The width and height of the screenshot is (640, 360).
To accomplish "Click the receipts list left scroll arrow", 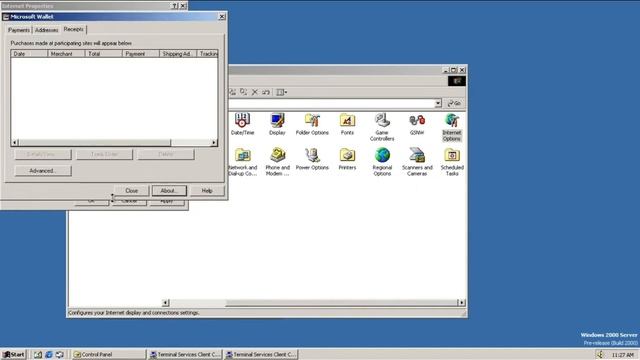I will (15, 142).
